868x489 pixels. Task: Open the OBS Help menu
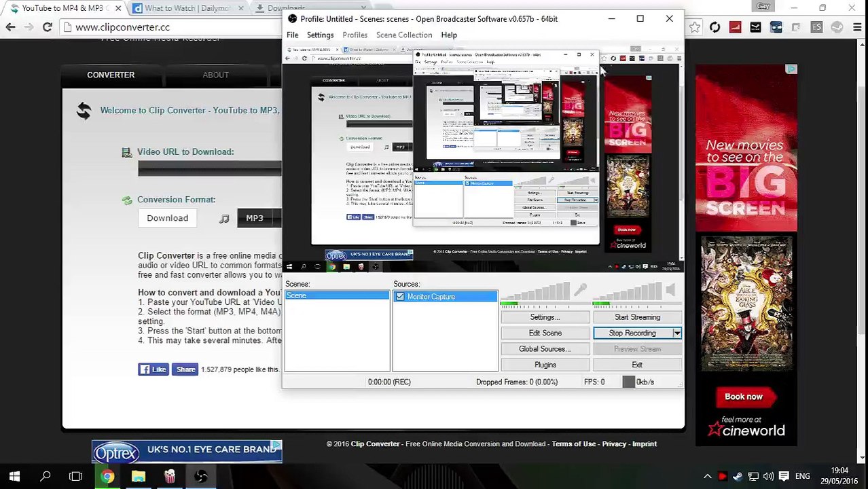point(449,35)
